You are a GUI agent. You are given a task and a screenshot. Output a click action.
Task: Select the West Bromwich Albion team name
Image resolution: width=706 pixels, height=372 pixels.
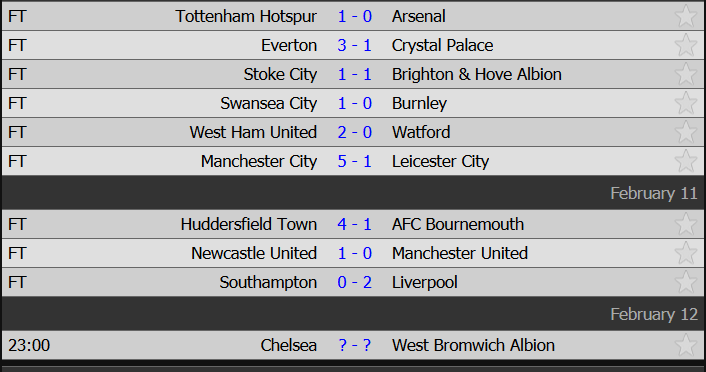473,345
